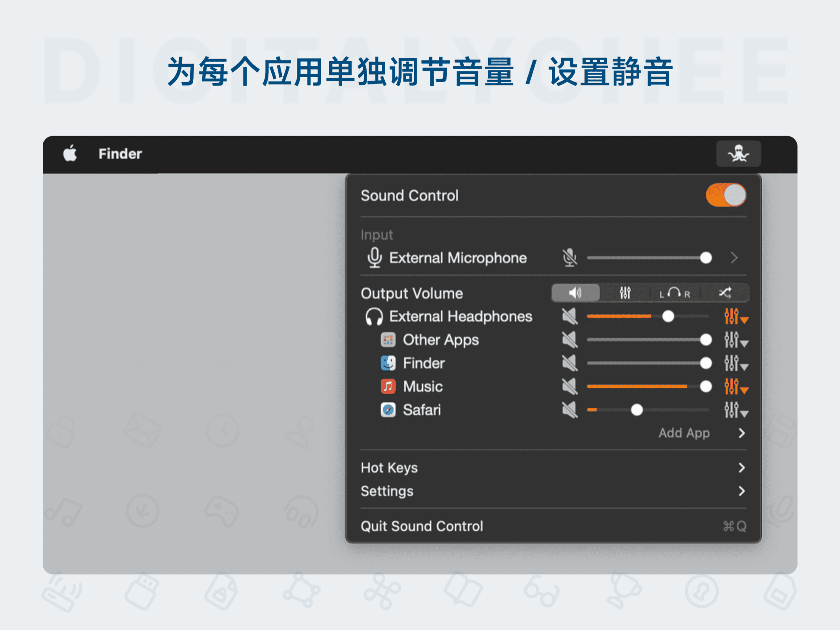Expand External Microphone input options
The height and width of the screenshot is (630, 840).
click(735, 258)
